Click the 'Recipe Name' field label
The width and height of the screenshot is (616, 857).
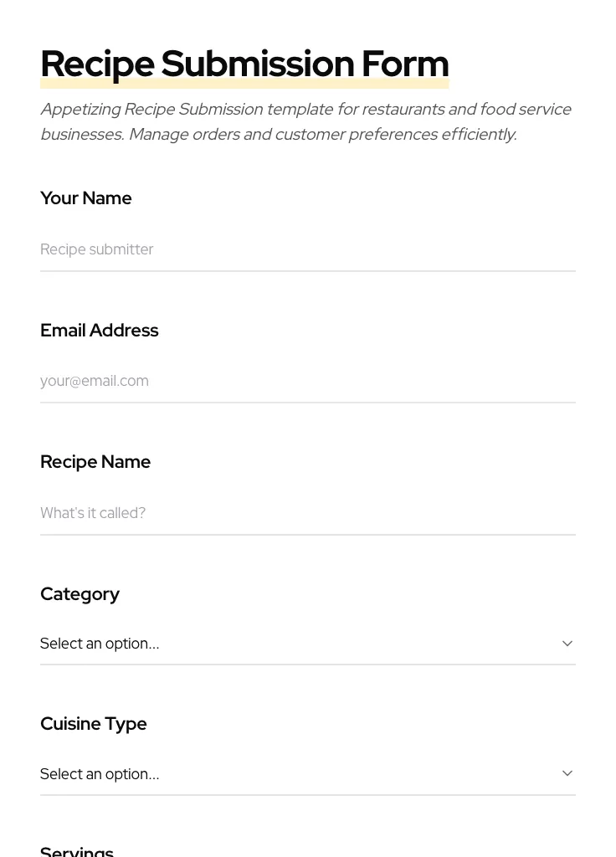click(x=95, y=462)
